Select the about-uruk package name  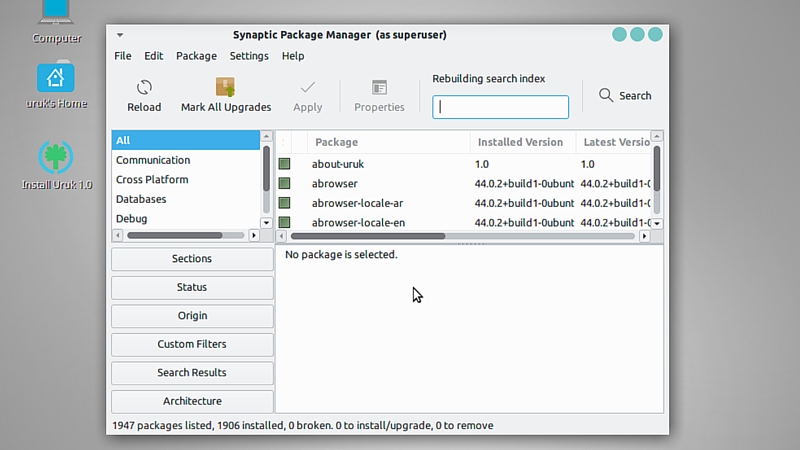[x=338, y=164]
